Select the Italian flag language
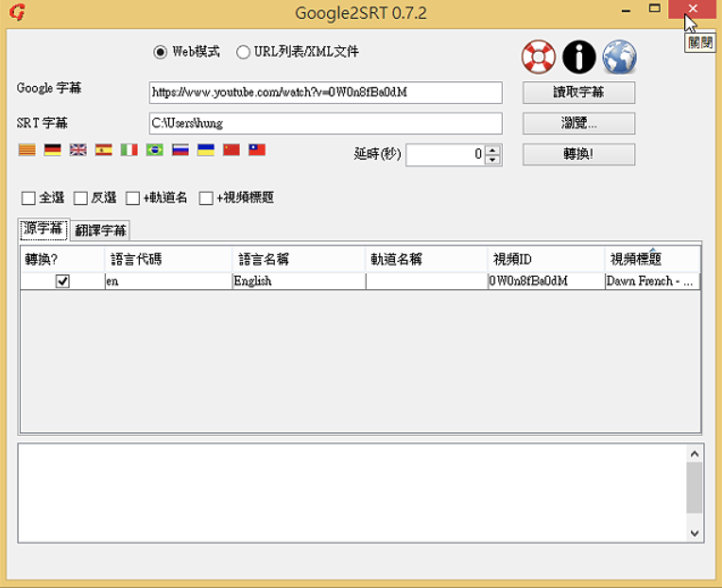This screenshot has width=722, height=588. pos(129,149)
